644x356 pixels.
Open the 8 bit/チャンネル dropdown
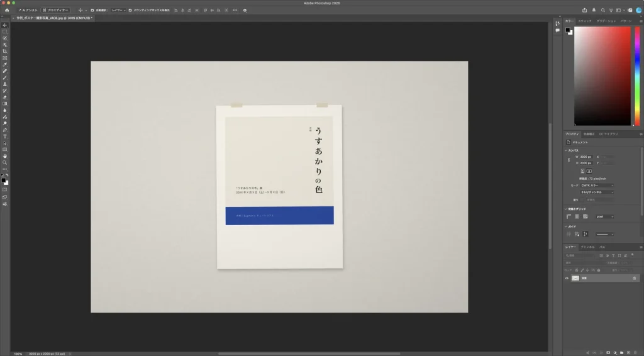click(x=597, y=192)
